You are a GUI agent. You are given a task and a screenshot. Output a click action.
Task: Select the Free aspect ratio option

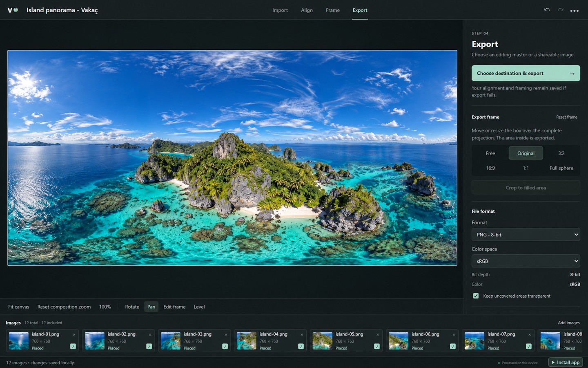490,153
